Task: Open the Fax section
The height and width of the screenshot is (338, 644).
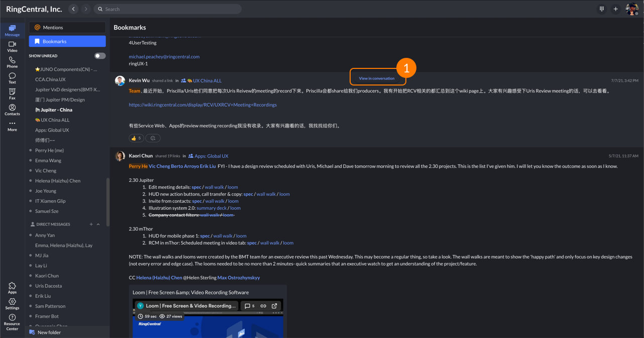Action: point(12,94)
